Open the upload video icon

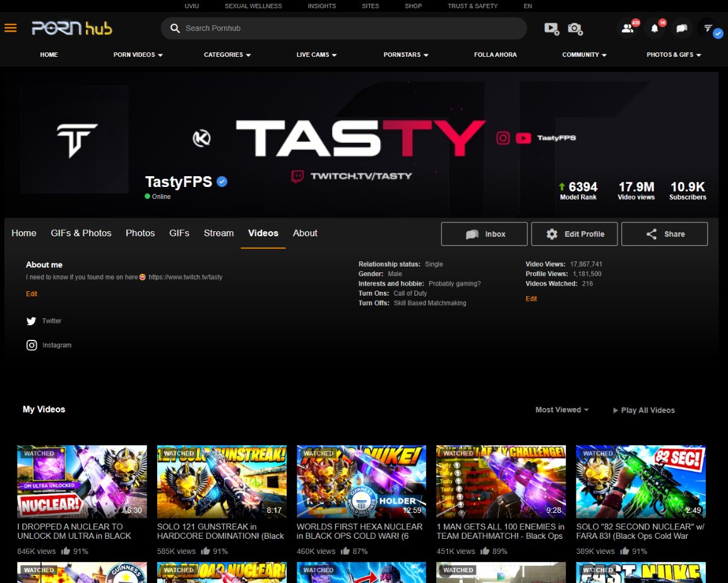click(x=552, y=29)
